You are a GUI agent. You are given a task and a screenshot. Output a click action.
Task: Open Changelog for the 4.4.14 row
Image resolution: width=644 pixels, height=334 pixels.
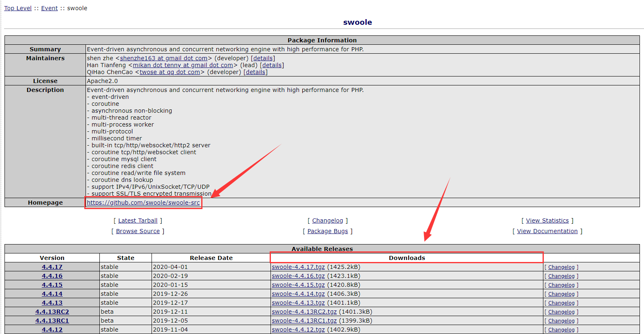tap(561, 294)
